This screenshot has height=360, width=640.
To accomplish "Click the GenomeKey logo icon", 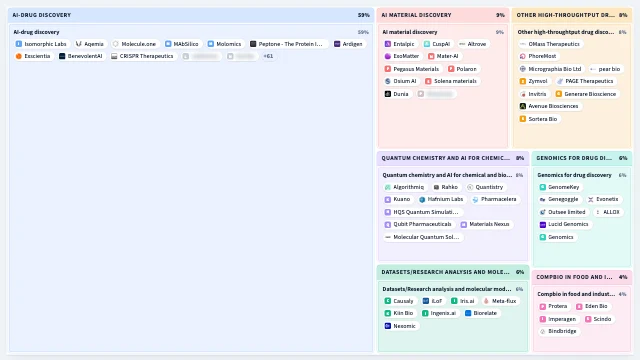I will [543, 187].
